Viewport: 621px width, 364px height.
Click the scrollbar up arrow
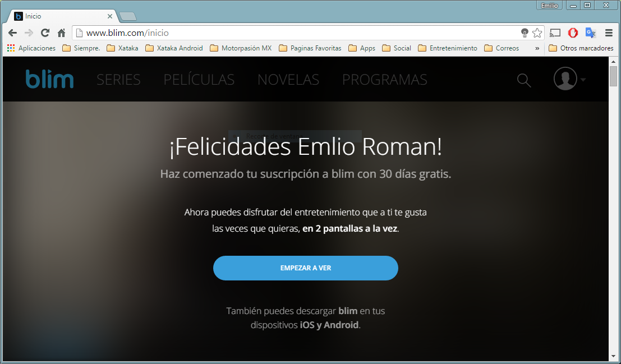pyautogui.click(x=614, y=61)
